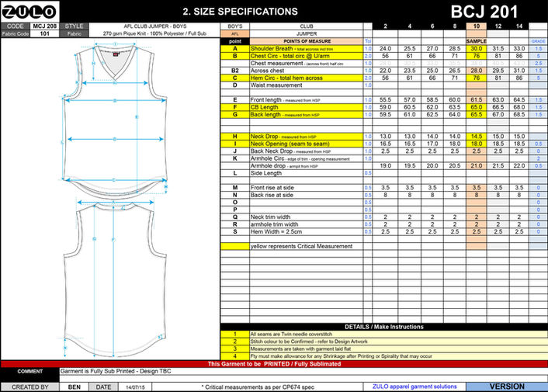Screen dimensions: 548x392
Task: Click the 'Hem Circ - total hem across' row
Action: pyautogui.click(x=307, y=78)
